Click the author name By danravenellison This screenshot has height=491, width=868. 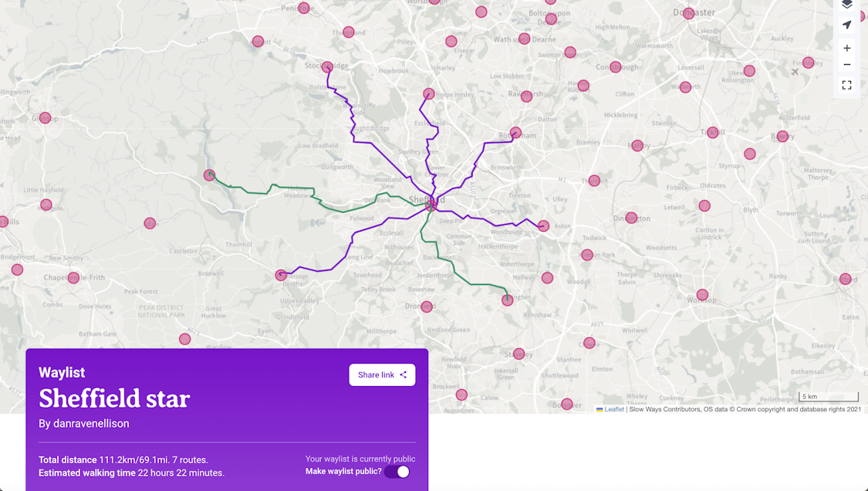tap(83, 423)
